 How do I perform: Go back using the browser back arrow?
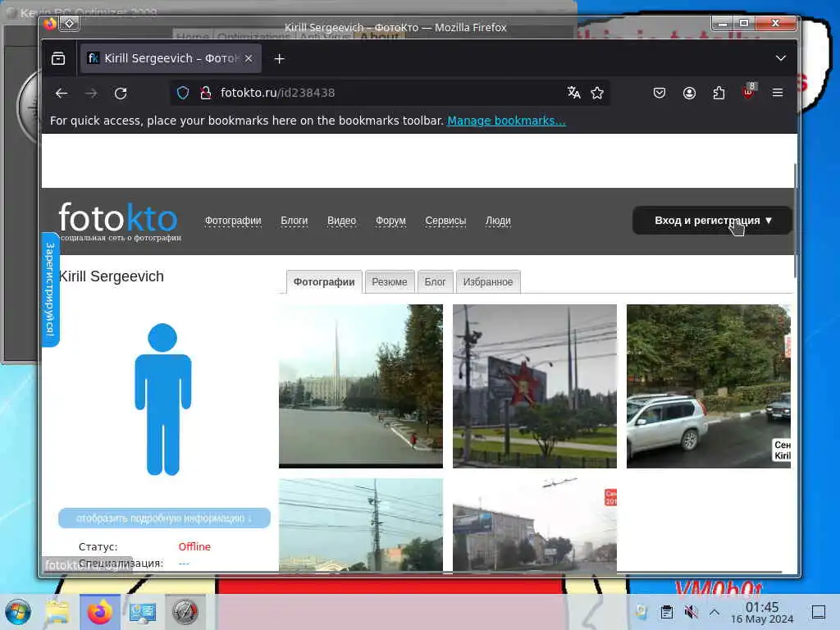pos(62,94)
